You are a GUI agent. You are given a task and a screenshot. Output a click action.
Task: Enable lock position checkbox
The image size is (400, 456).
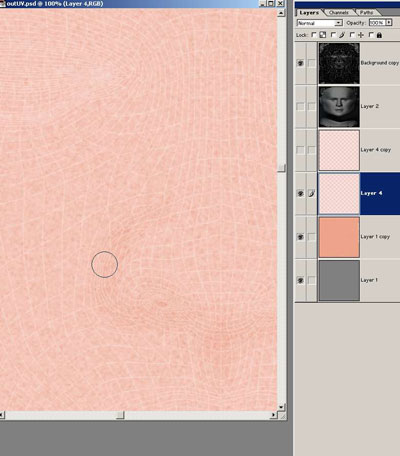(352, 35)
